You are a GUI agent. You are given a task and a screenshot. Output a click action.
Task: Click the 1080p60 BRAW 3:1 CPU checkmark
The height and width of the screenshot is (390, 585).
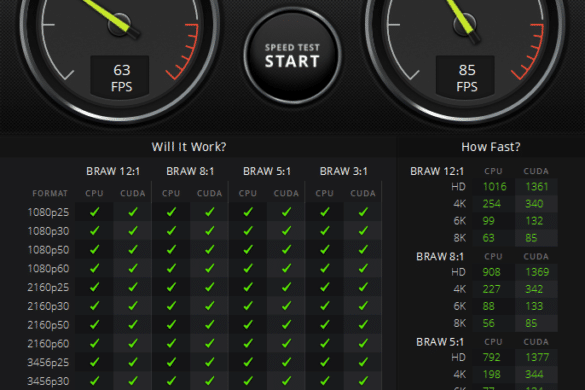(x=325, y=268)
